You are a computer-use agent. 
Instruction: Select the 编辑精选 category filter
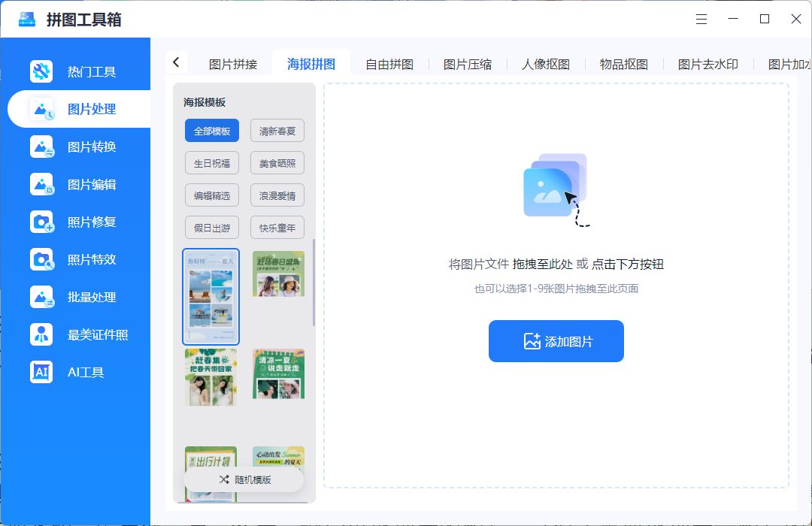[212, 195]
